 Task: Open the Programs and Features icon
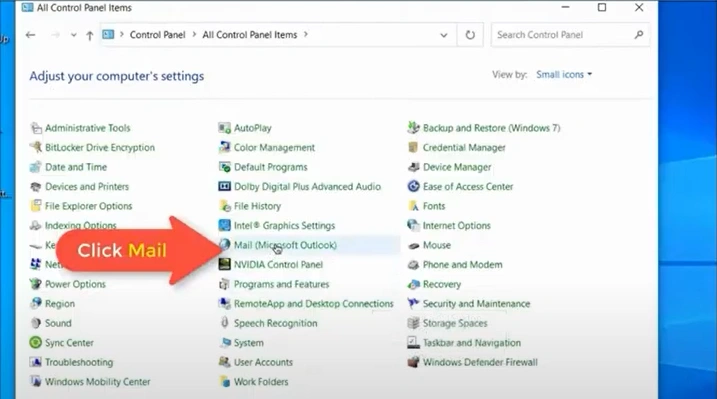(x=225, y=284)
